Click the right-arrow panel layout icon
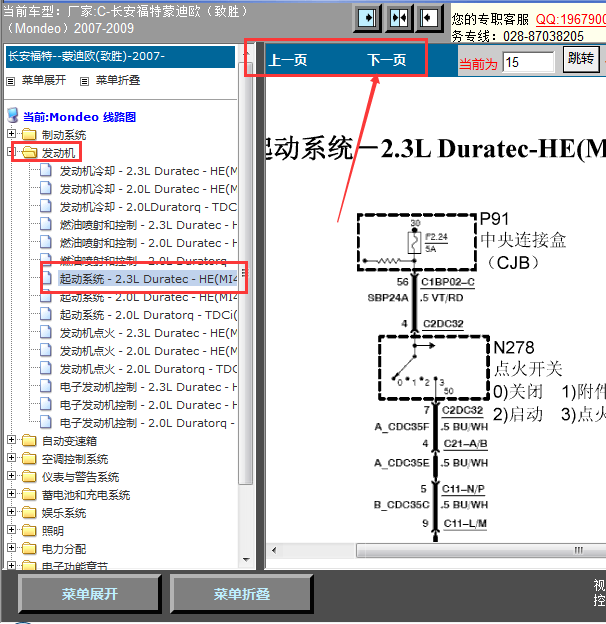This screenshot has height=624, width=606. pyautogui.click(x=367, y=18)
